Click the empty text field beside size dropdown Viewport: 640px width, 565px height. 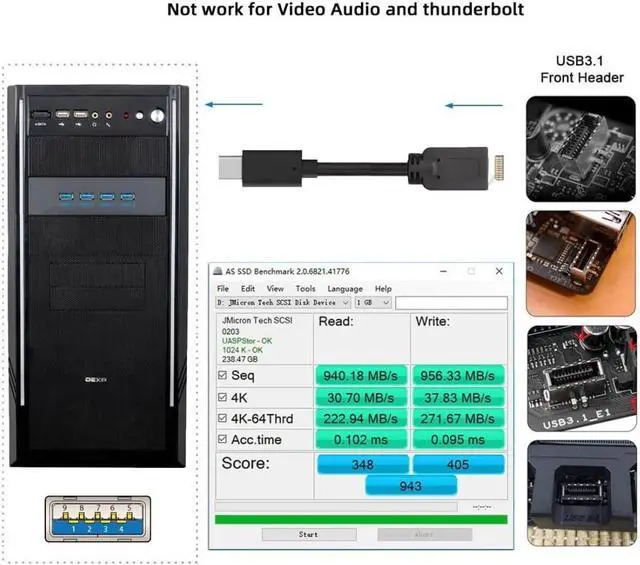pyautogui.click(x=450, y=302)
